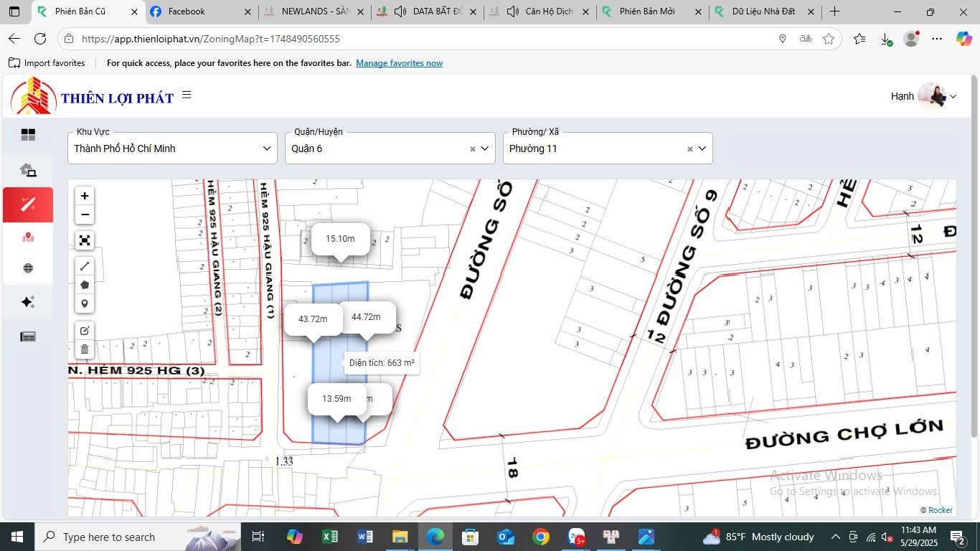Expand the Khu Vực dropdown
The image size is (980, 551).
pos(267,149)
